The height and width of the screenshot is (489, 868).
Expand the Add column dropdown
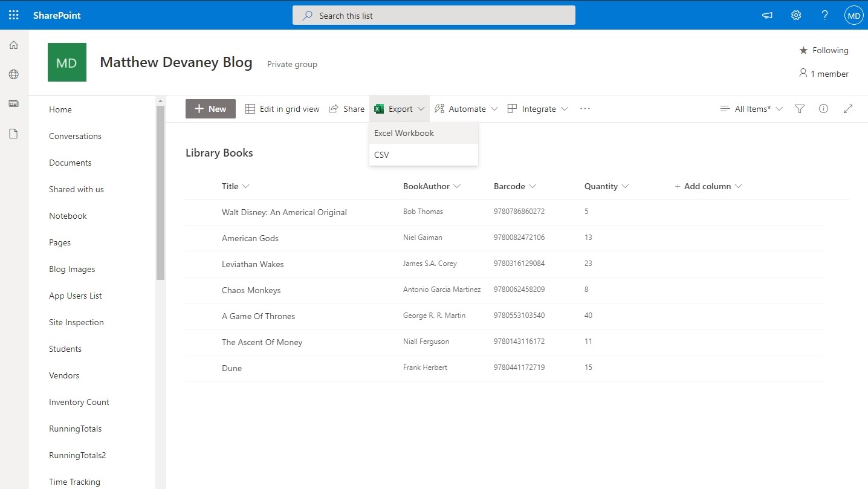[708, 186]
